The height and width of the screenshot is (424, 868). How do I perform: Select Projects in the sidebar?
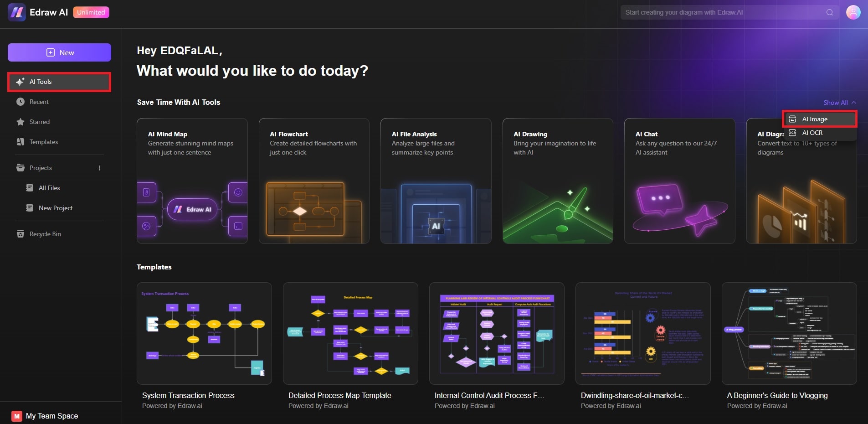pos(41,168)
